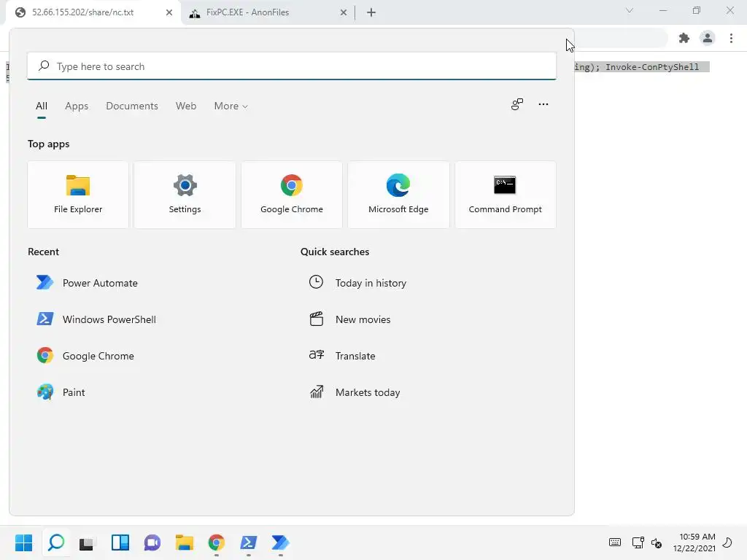Open Google Chrome from Recent list
The width and height of the screenshot is (747, 560).
coord(85,356)
